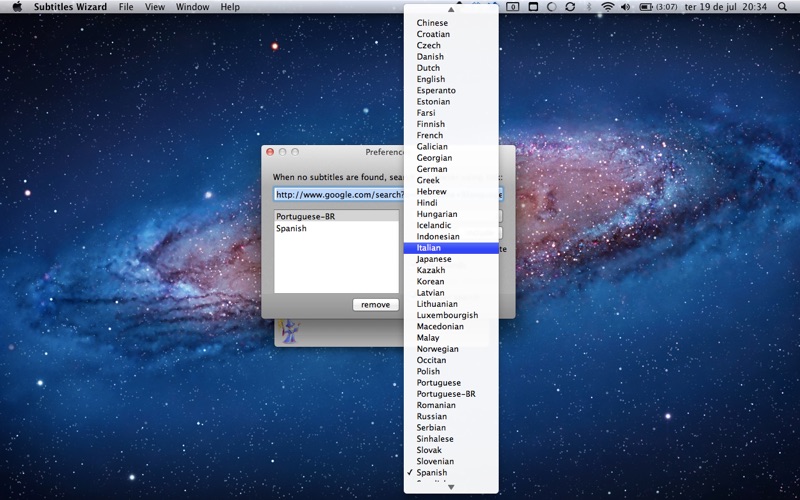Open the File menu
The image size is (800, 500).
[126, 7]
